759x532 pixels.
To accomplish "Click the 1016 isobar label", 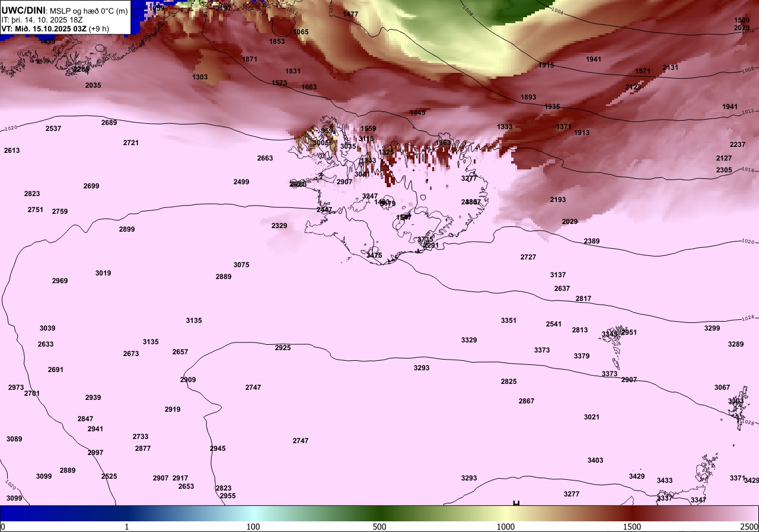I will (x=748, y=169).
